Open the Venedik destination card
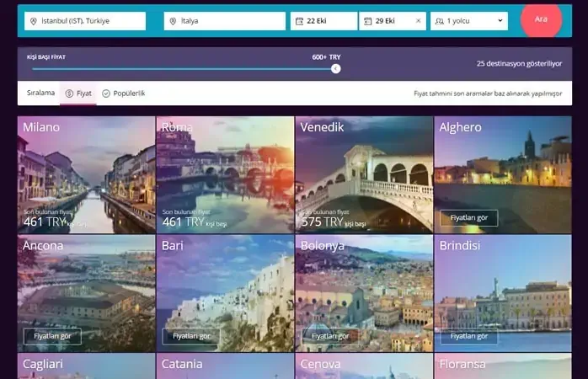The image size is (588, 379). 364,174
